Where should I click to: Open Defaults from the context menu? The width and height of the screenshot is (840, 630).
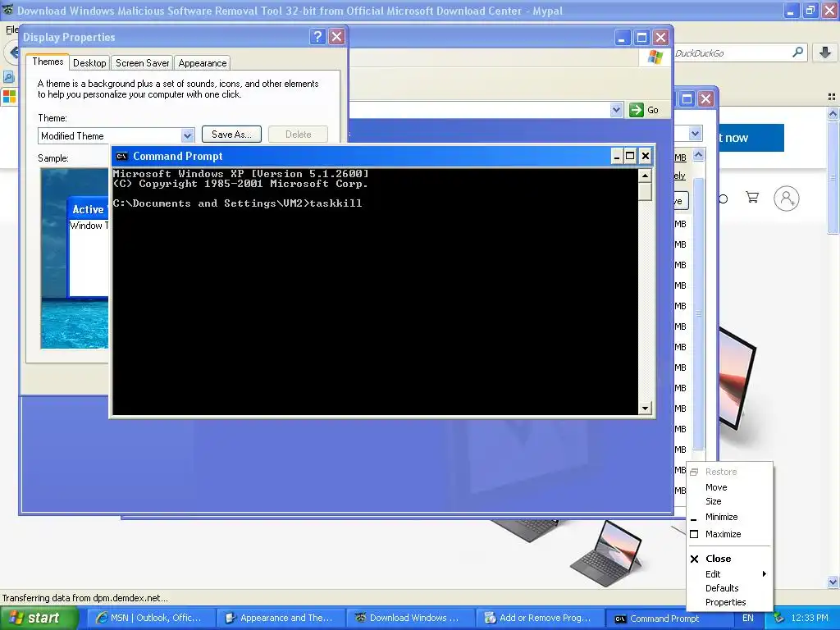click(722, 588)
